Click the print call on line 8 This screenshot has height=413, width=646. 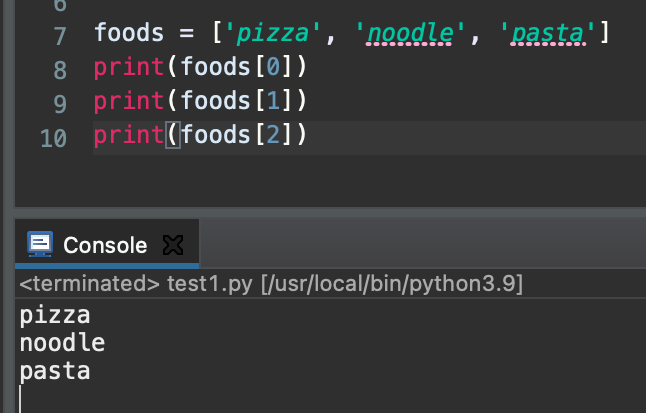[x=126, y=68]
